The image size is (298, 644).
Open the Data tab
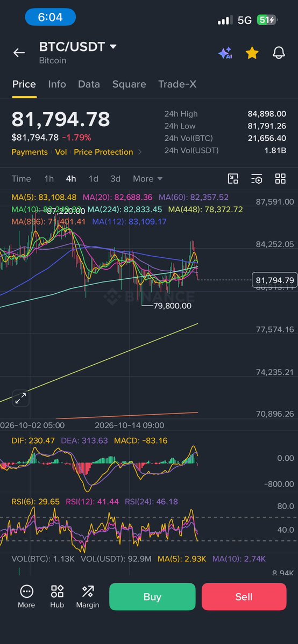pos(89,84)
